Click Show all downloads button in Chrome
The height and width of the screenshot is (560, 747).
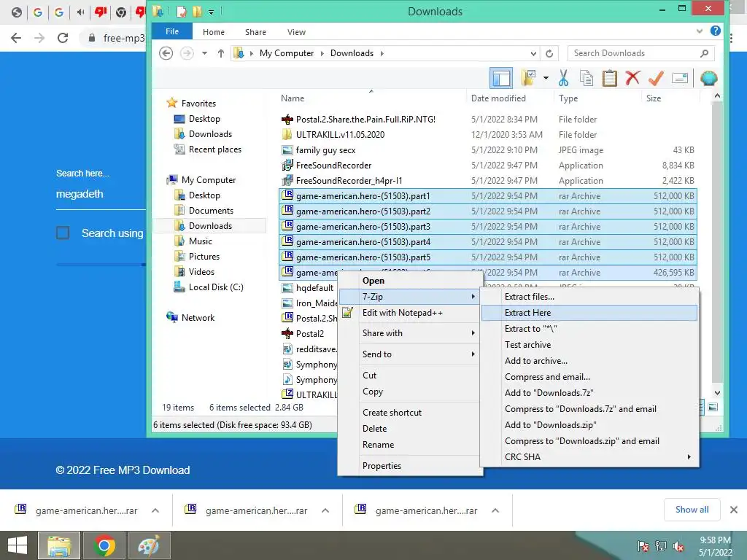[692, 510]
